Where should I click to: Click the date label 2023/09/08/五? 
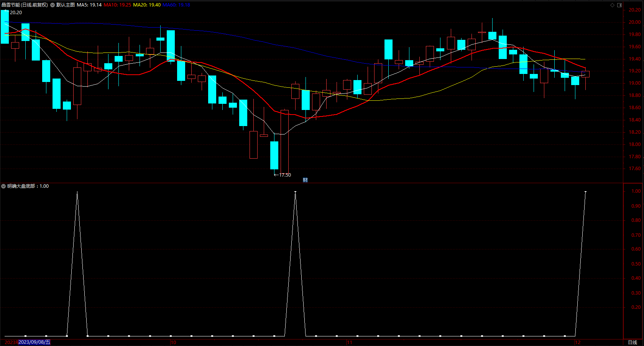[x=34, y=342]
